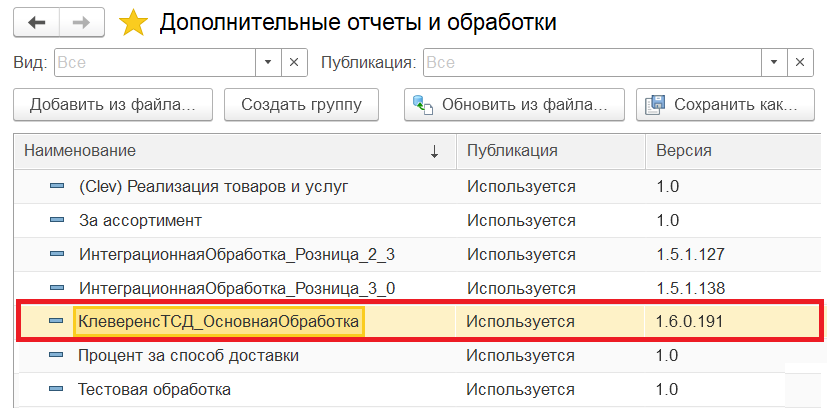Click version cell 1.6.0.191
The image size is (827, 408).
(690, 321)
